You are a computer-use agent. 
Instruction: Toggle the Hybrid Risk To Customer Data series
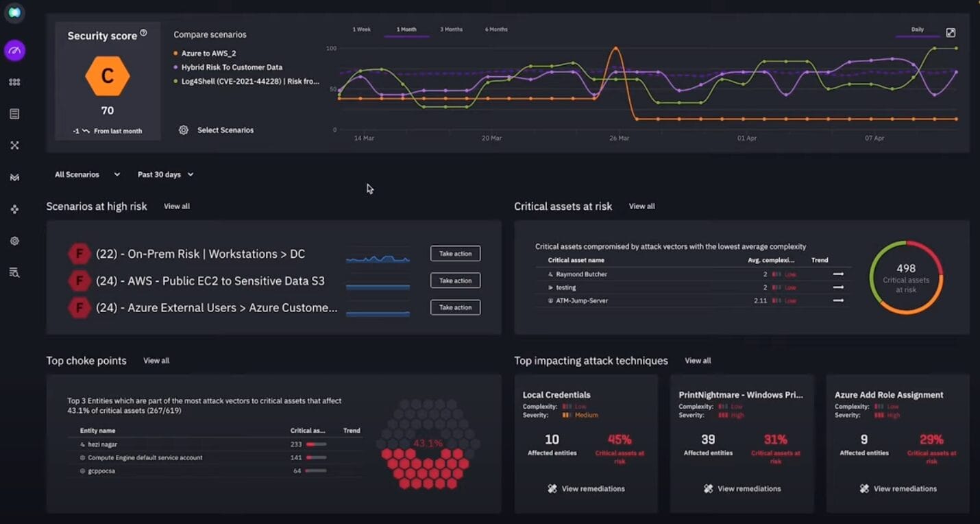click(x=231, y=67)
